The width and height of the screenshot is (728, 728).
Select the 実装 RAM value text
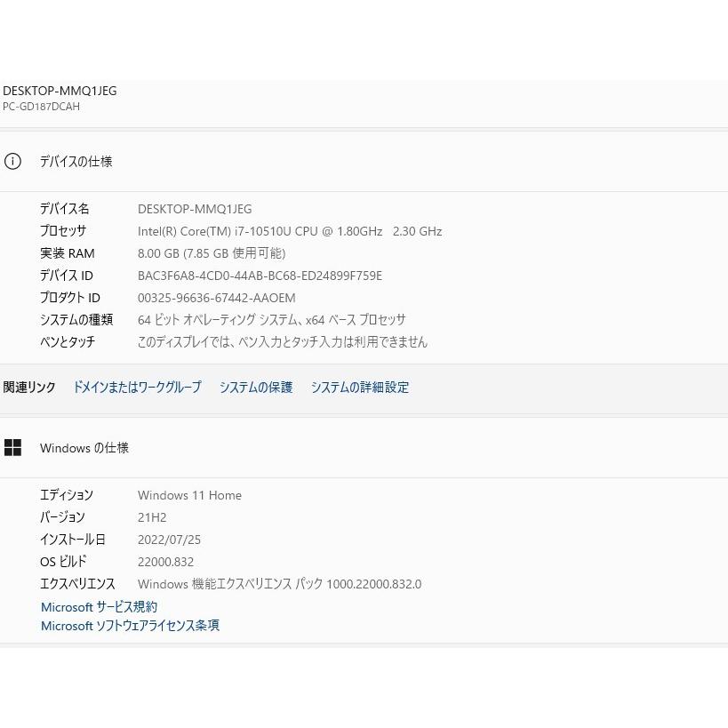point(212,253)
